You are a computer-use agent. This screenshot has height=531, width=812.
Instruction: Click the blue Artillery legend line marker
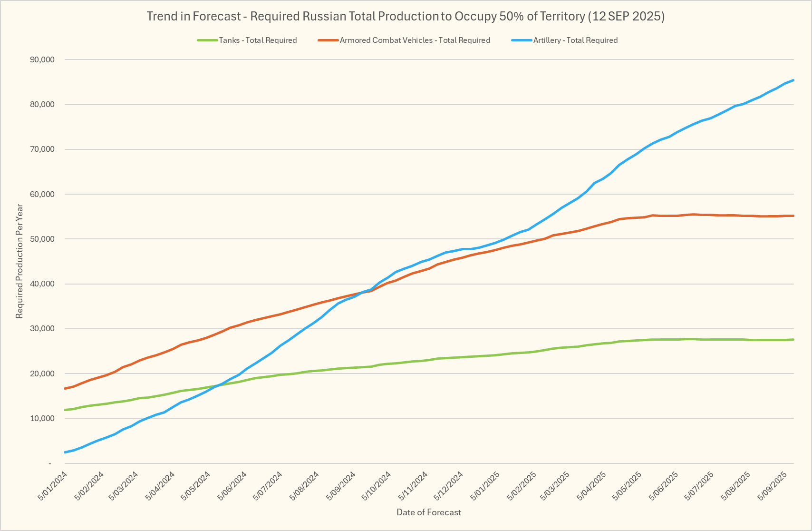[x=522, y=40]
